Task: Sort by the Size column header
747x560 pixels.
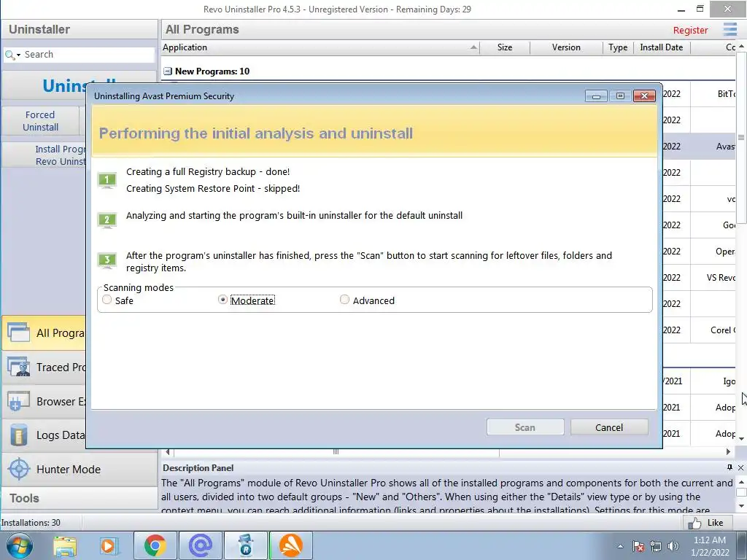Action: [505, 47]
